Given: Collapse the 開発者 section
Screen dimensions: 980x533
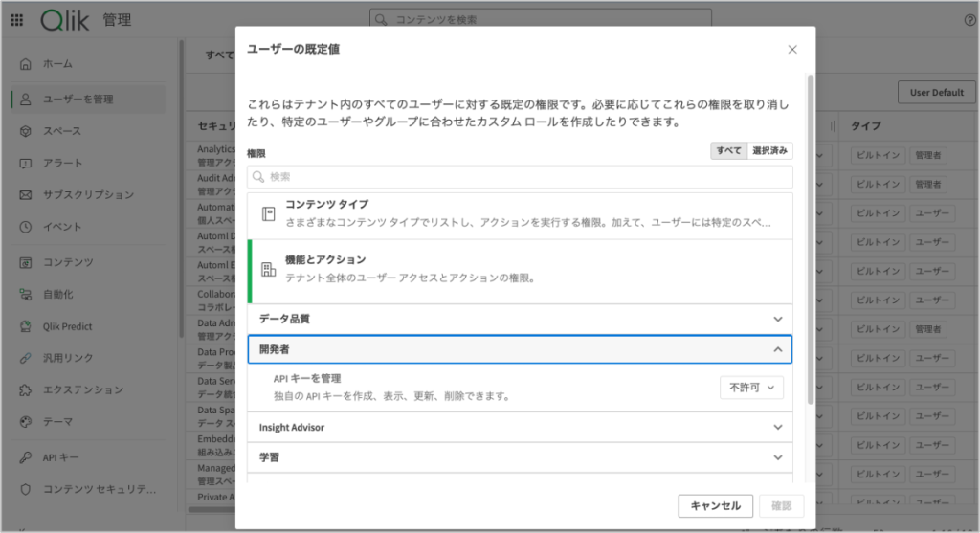Looking at the screenshot, I should click(x=520, y=349).
